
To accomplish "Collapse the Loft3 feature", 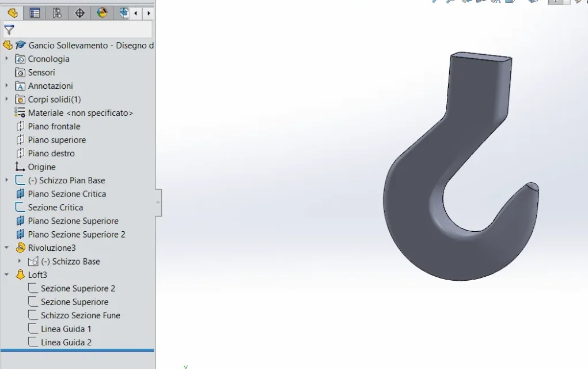I will [7, 275].
